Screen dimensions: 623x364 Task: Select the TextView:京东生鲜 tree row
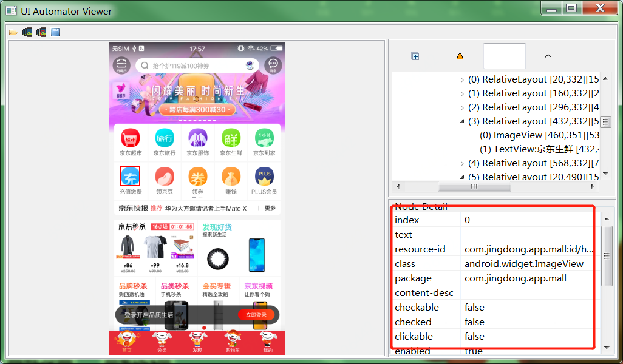click(x=539, y=149)
